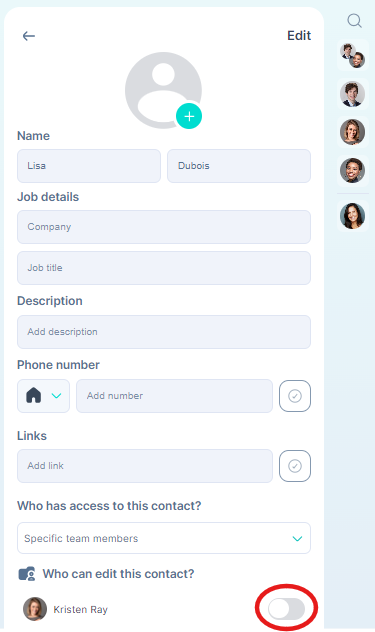This screenshot has height=632, width=375.
Task: Confirm the link with the checkmark icon
Action: click(x=295, y=466)
